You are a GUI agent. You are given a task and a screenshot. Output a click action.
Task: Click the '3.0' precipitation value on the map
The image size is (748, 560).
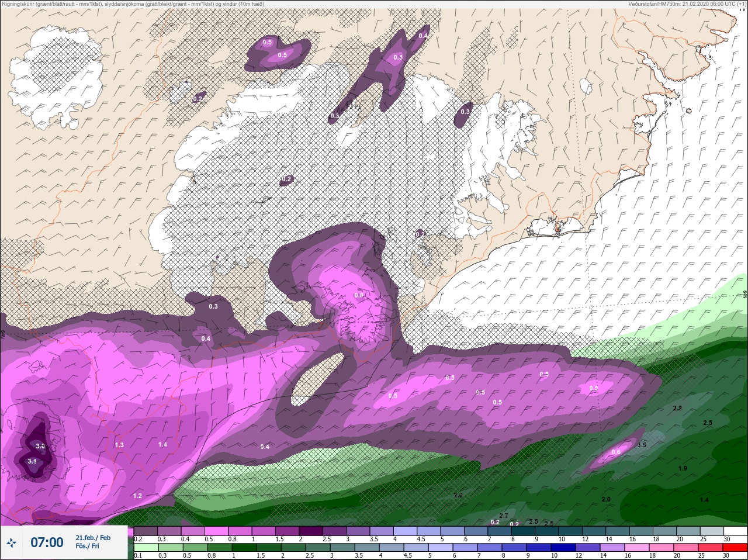(x=40, y=446)
